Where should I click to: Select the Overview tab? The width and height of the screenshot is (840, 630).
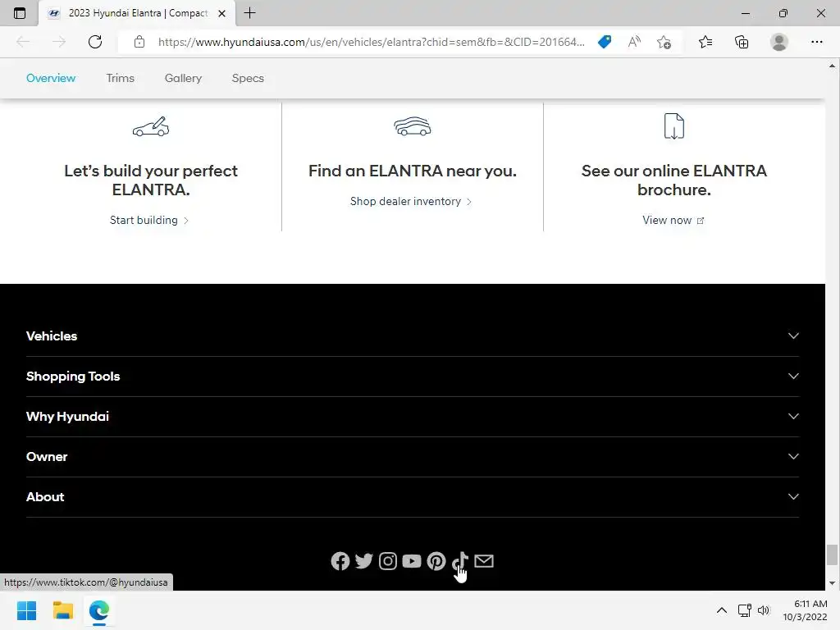pyautogui.click(x=51, y=78)
